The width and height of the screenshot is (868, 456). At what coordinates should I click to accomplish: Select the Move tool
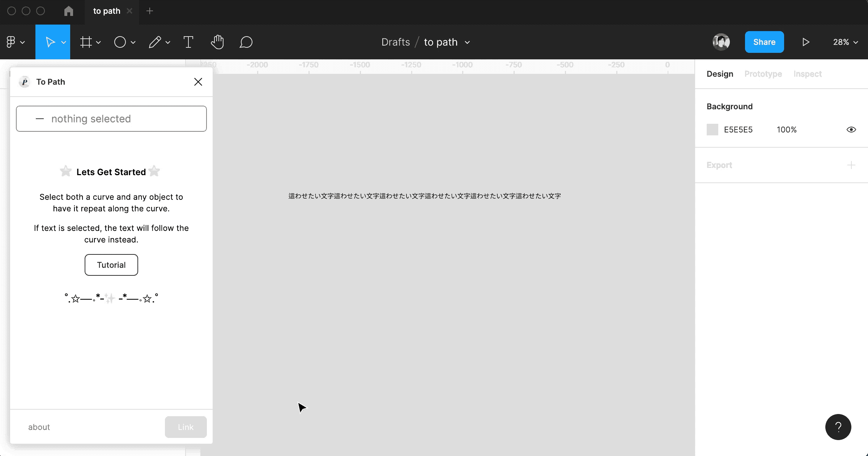[x=51, y=42]
